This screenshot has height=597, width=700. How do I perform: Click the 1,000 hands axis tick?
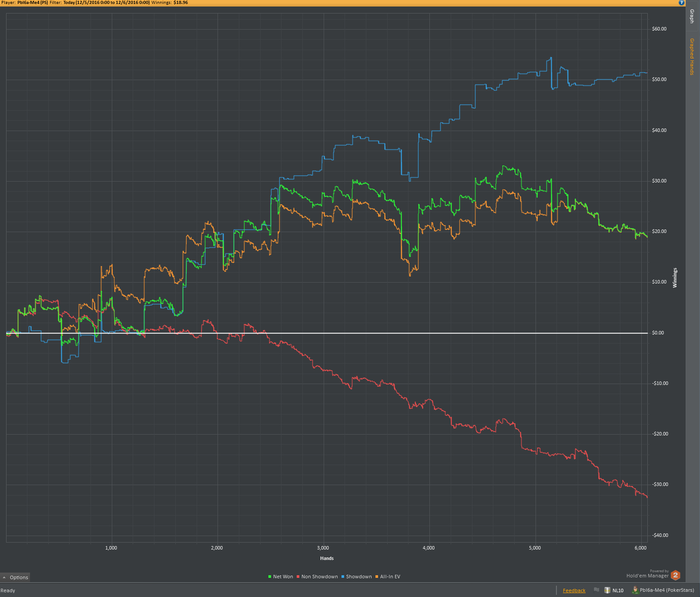[x=111, y=548]
